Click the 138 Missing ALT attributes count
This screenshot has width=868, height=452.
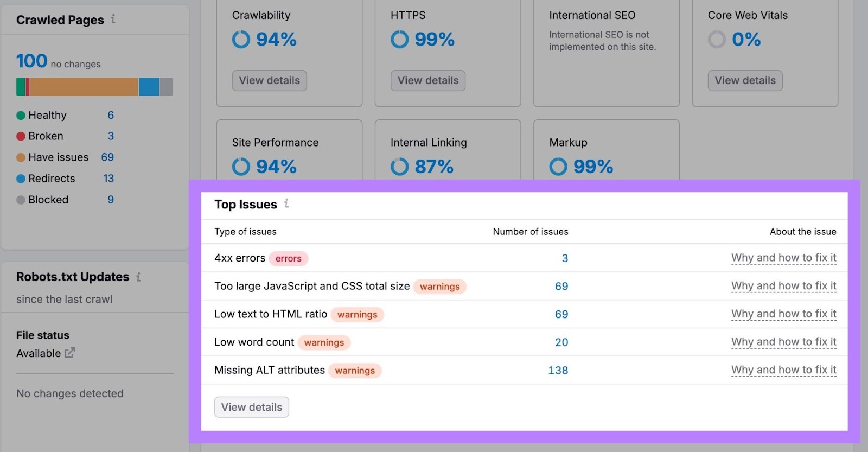(558, 370)
